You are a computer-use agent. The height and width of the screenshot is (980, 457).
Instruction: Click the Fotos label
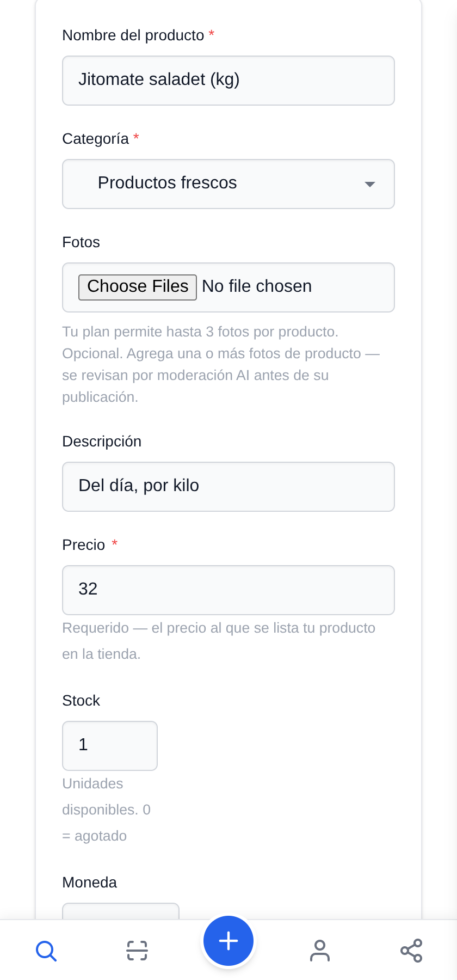point(81,242)
